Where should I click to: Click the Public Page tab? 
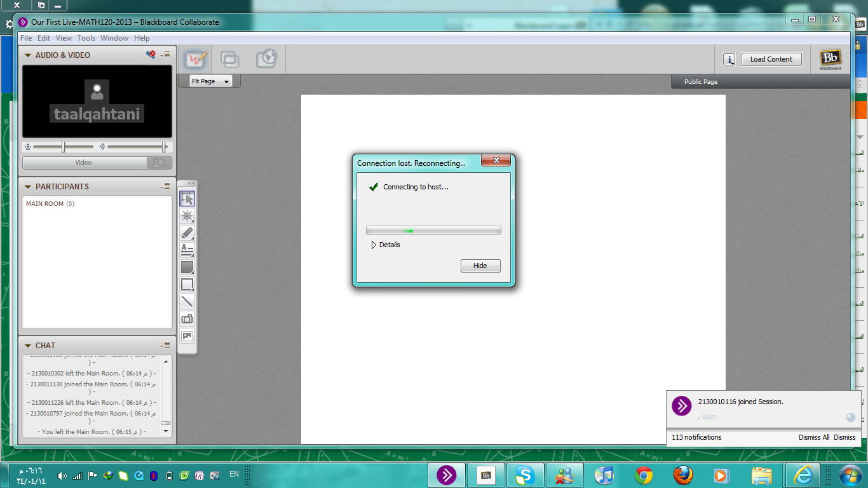coord(701,82)
